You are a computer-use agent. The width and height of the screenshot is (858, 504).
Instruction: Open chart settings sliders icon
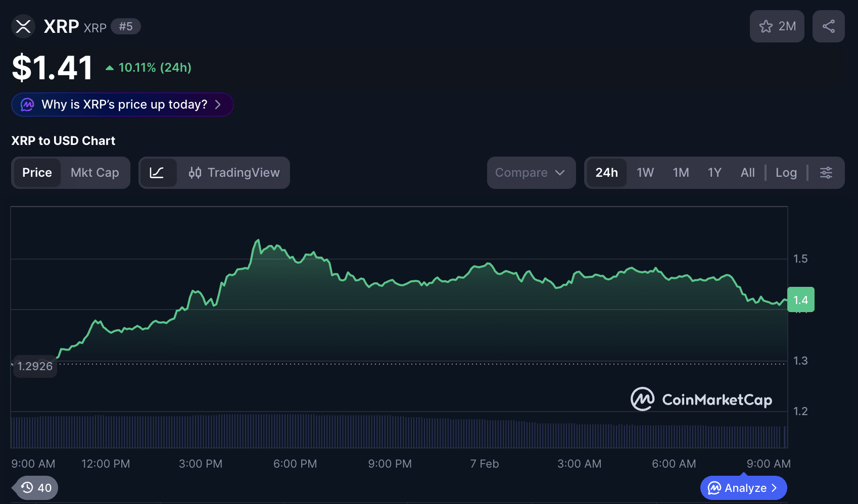(826, 172)
